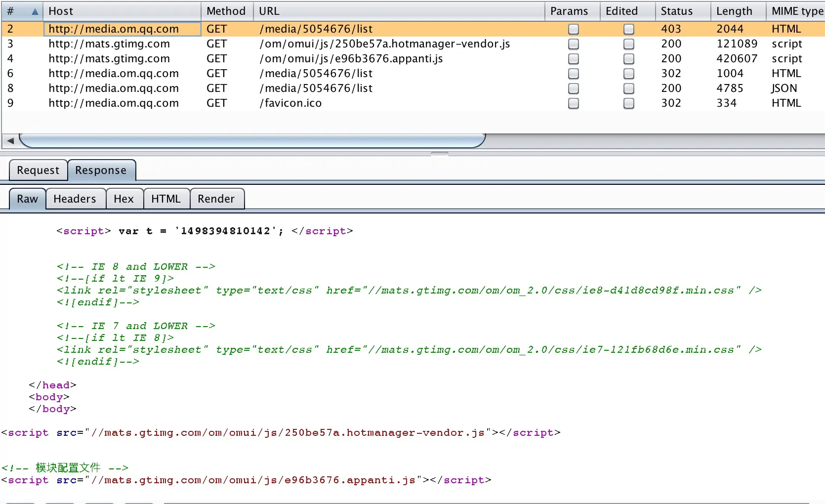Toggle Params checkbox for request 4
This screenshot has height=504, width=825.
click(x=573, y=59)
